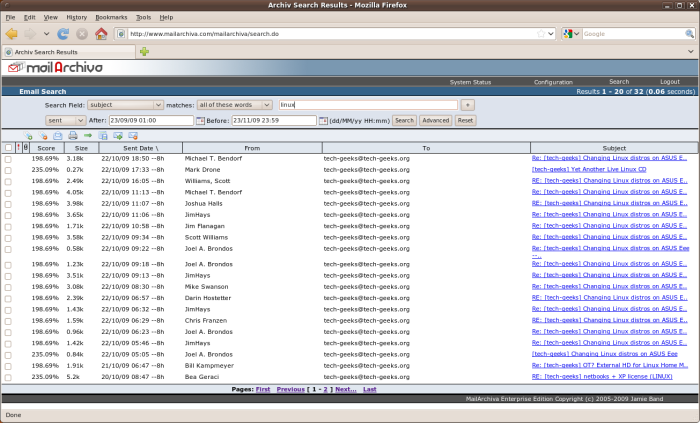The width and height of the screenshot is (700, 423).
Task: Open 'netbooks + XP license (LINUX)' email
Action: click(602, 377)
